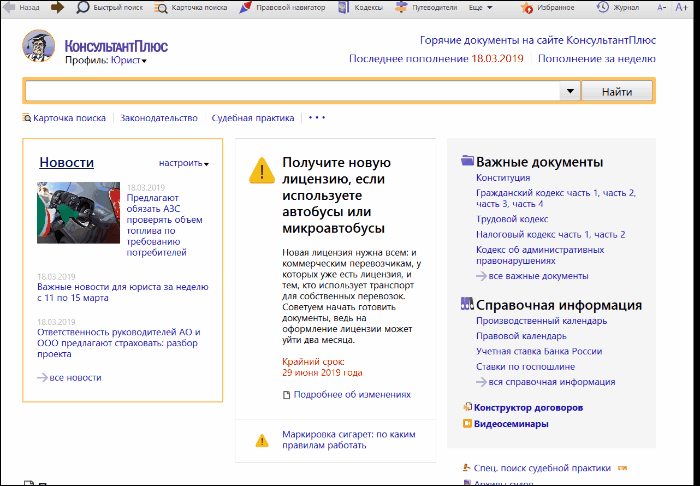The height and width of the screenshot is (486, 700).
Task: Select Карточка поиска below the search bar
Action: click(64, 118)
